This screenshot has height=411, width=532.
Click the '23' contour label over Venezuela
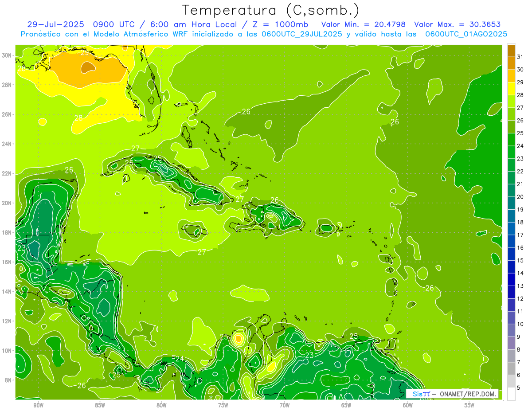click(309, 356)
